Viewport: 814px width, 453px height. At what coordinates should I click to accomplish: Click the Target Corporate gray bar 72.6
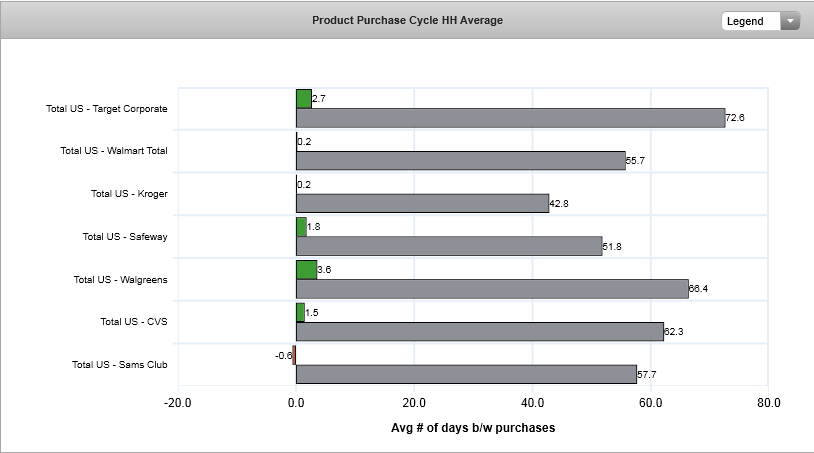click(x=510, y=118)
